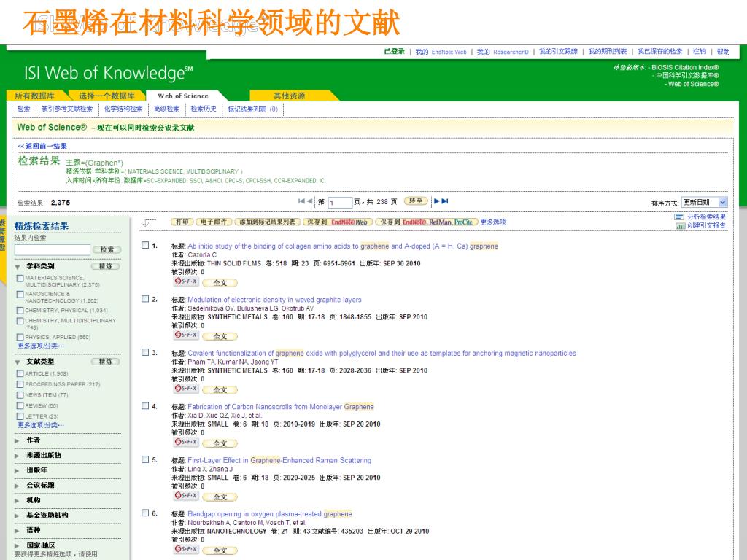747x560 pixels.
Task: Click the S·F·X icon for result 4
Action: coord(185,443)
